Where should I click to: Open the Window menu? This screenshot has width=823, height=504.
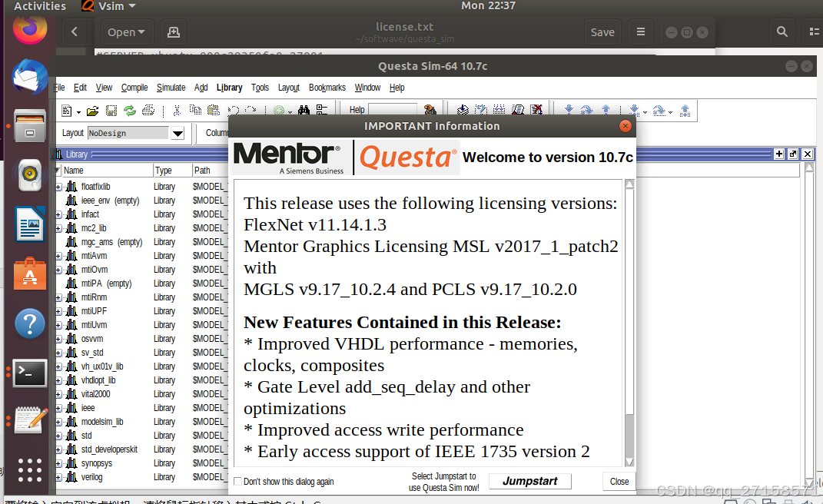tap(367, 88)
